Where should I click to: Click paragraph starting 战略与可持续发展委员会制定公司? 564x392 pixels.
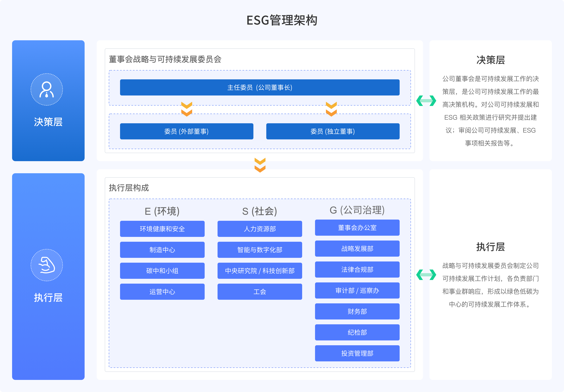(491, 285)
